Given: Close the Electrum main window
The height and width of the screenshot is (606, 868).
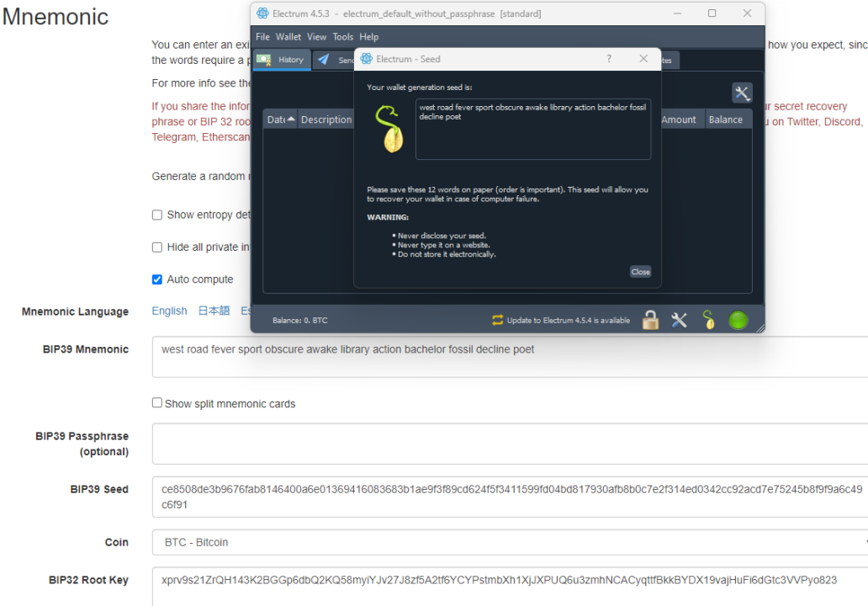Looking at the screenshot, I should click(x=748, y=13).
